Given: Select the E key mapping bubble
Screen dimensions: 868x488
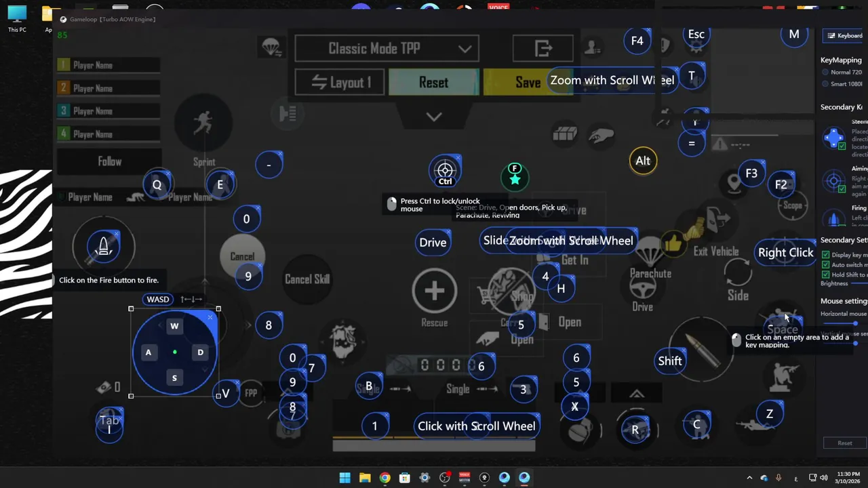Looking at the screenshot, I should click(220, 184).
